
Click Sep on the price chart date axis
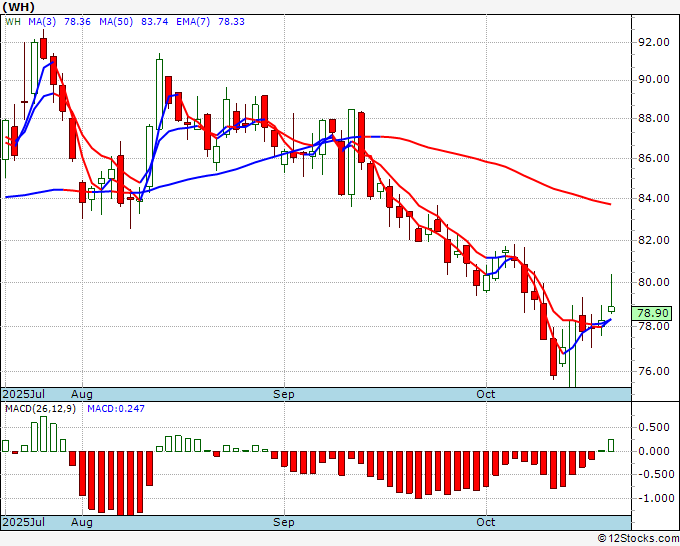[284, 394]
